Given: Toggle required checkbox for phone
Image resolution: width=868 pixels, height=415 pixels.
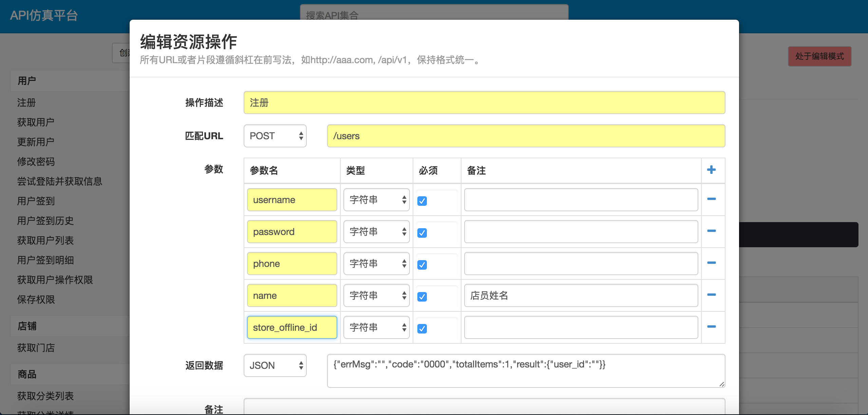Looking at the screenshot, I should point(422,265).
